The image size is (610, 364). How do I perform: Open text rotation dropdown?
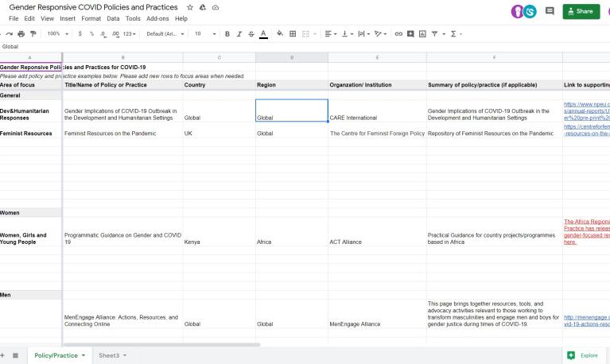point(380,34)
